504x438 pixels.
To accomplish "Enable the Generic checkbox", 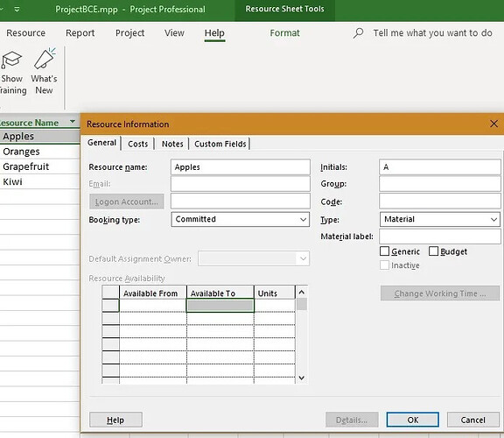I will 384,251.
